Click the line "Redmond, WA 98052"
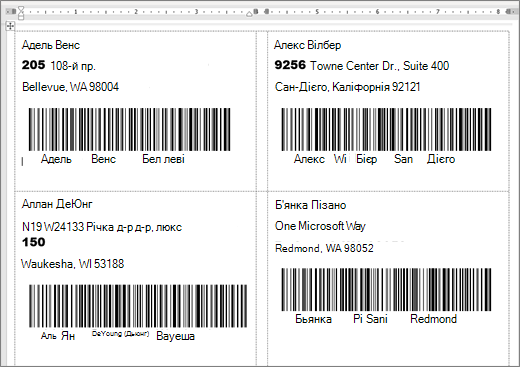The height and width of the screenshot is (367, 520). tap(324, 248)
